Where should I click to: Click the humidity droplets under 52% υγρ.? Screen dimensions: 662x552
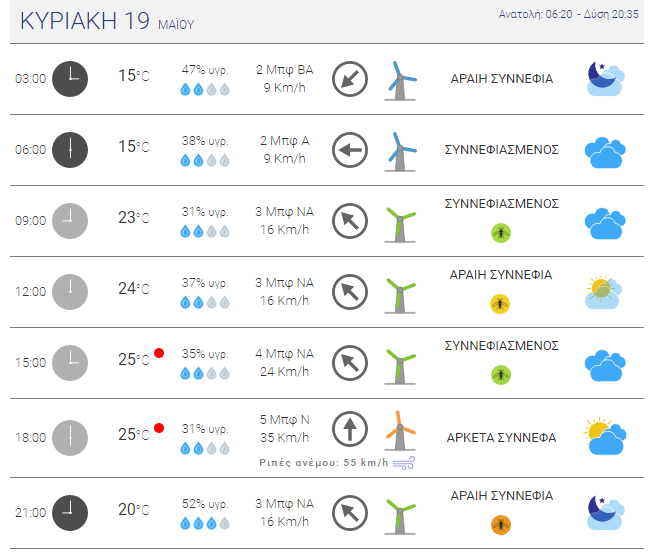[205, 524]
